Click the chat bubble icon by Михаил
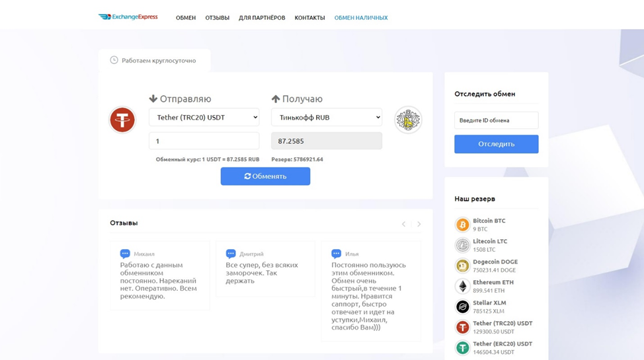This screenshot has height=360, width=644. click(x=125, y=254)
